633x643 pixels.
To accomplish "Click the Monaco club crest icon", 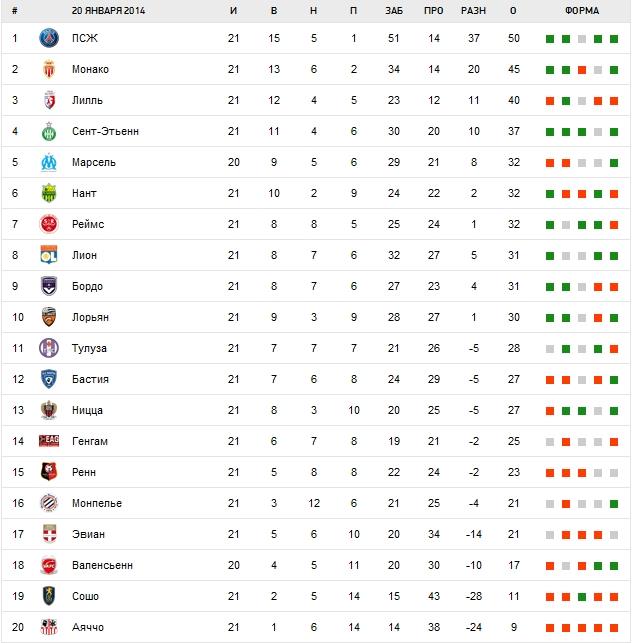I will (x=48, y=69).
